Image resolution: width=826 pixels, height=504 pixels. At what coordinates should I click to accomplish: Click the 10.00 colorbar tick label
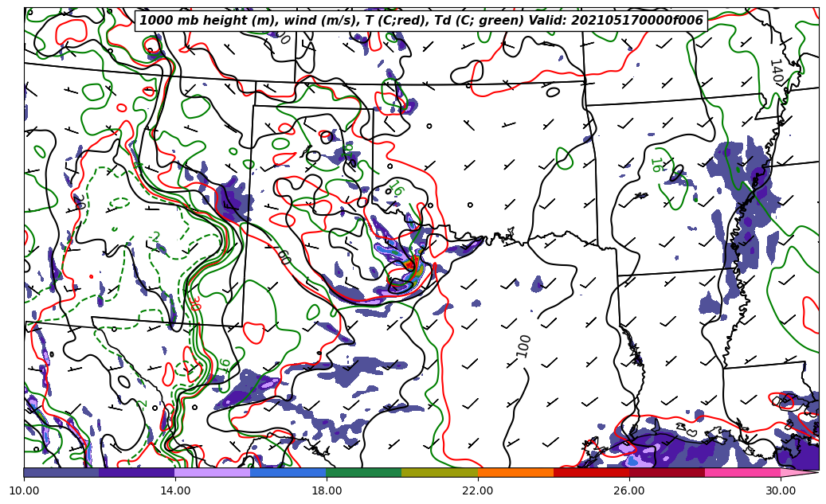pos(24,490)
